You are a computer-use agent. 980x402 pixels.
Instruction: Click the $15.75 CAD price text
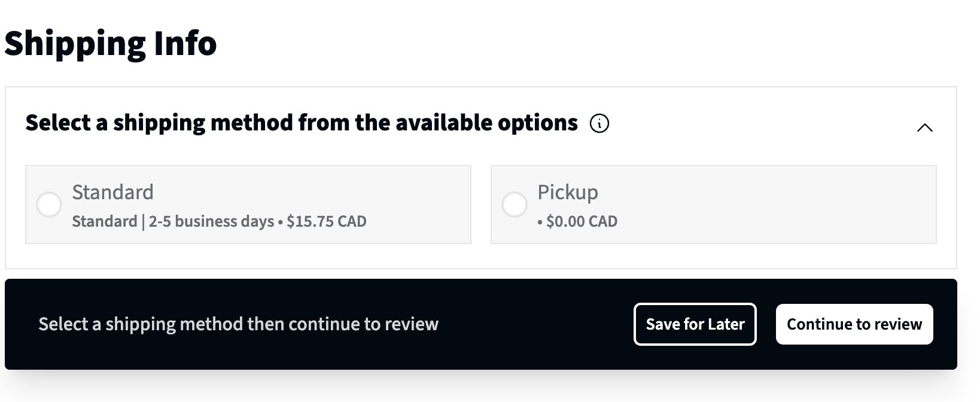[327, 221]
